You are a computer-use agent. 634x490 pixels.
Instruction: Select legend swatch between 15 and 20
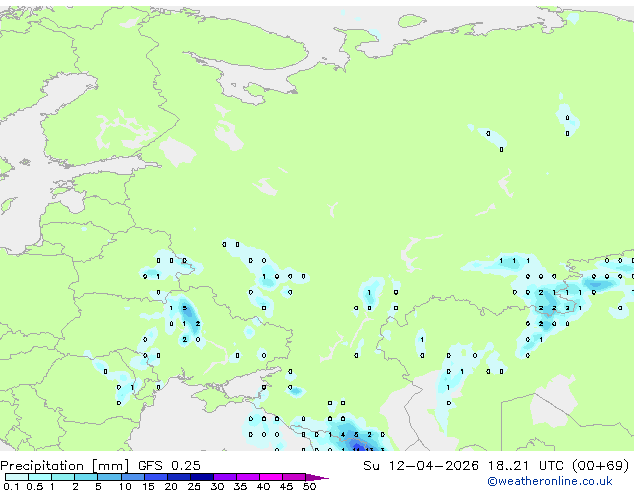tap(156, 477)
